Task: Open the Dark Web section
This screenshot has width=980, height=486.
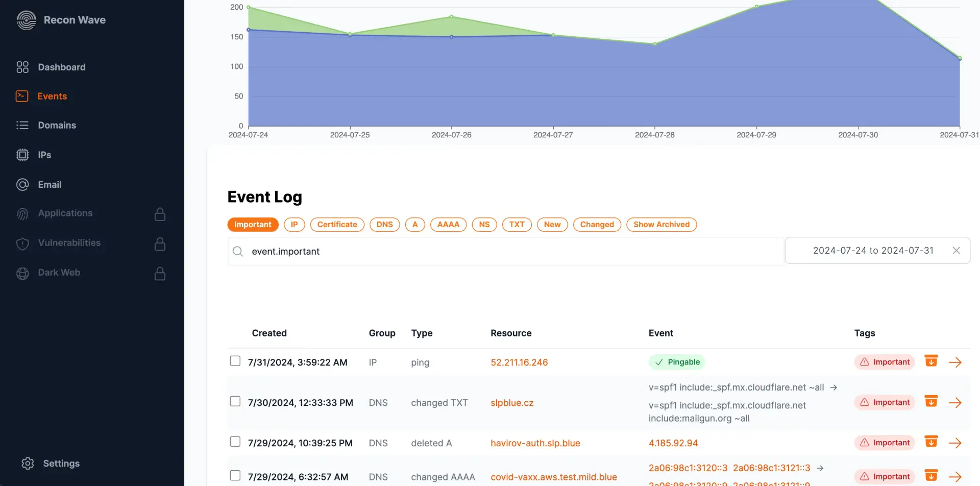Action: click(58, 272)
